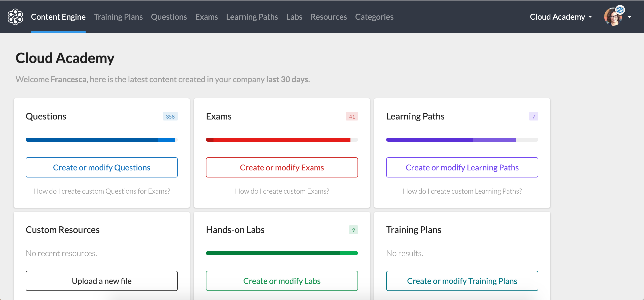Open the Labs navigation item
This screenshot has height=300, width=644.
point(294,17)
